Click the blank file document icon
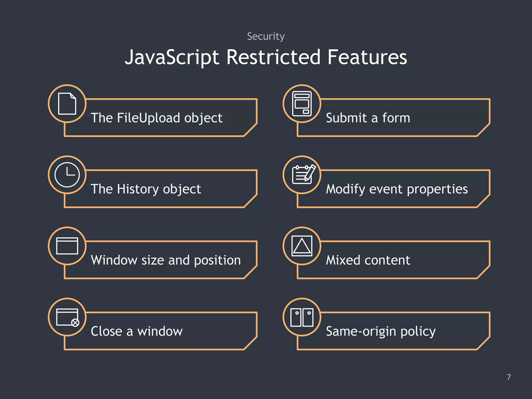This screenshot has width=532, height=399. coord(67,103)
